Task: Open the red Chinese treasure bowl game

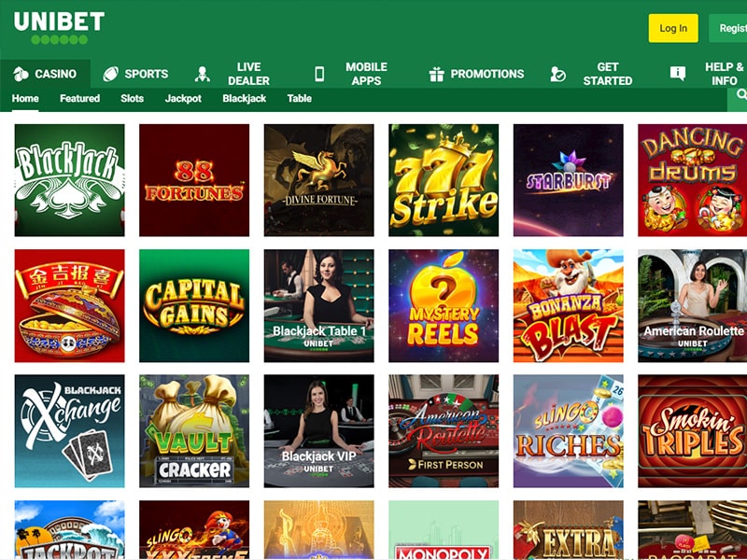Action: (69, 306)
